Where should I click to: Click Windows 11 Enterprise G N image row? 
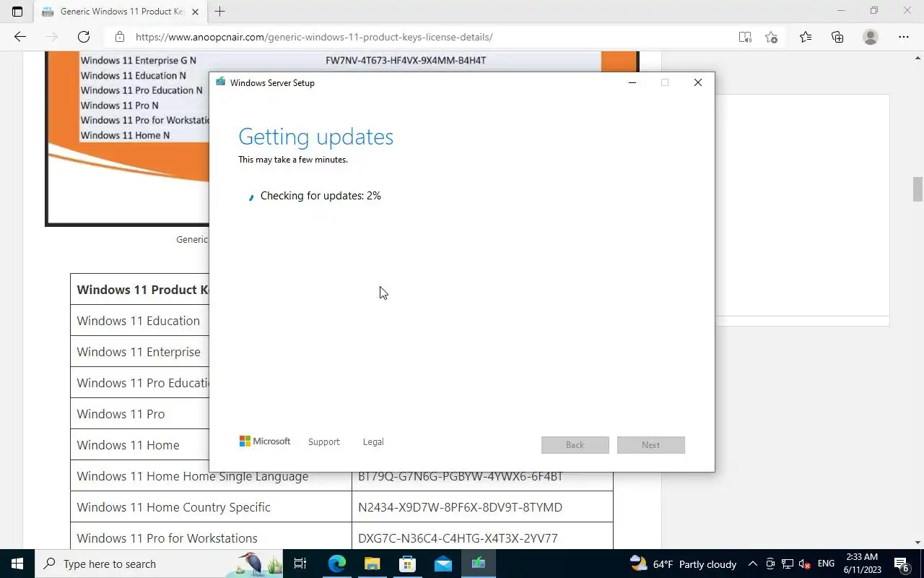point(138,61)
